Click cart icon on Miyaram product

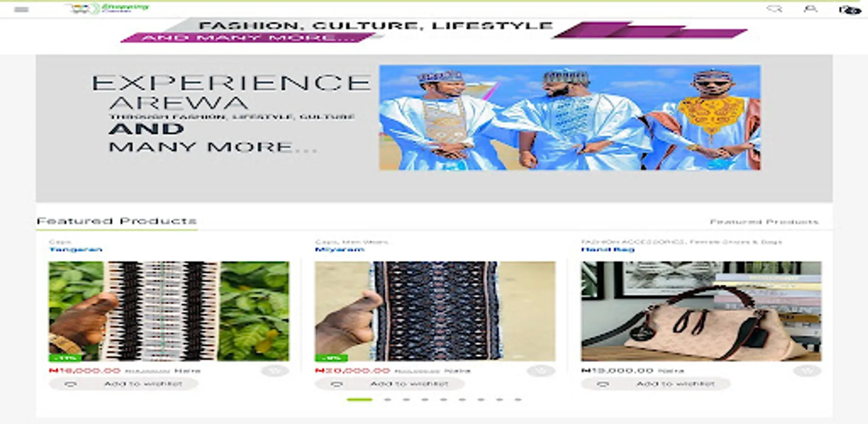coord(541,371)
